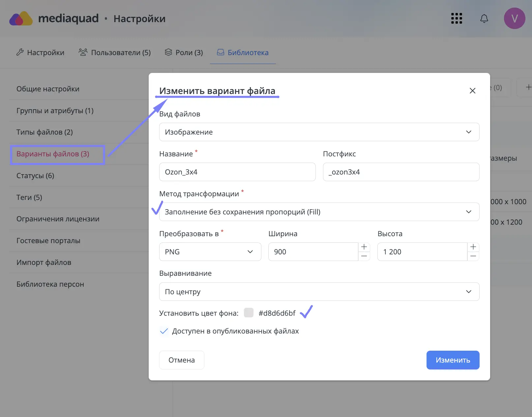Switch to the Роли (3) tab
Screen dimensions: 532x417
click(x=184, y=53)
